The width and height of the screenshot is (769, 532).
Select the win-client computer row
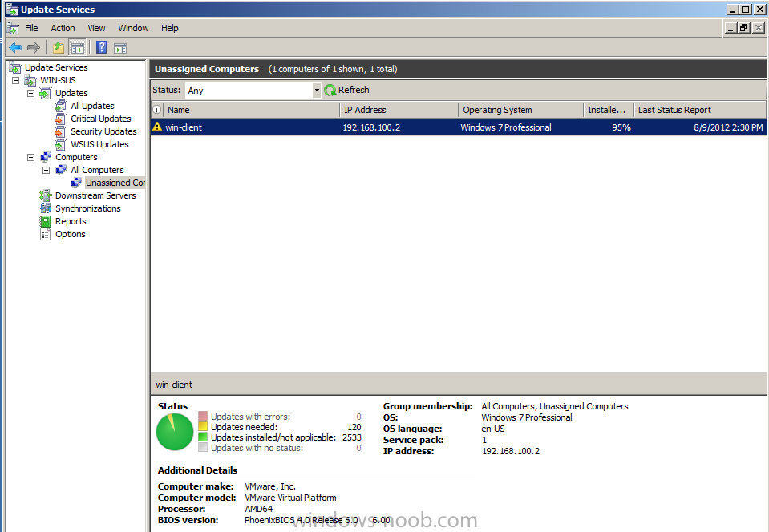coord(459,127)
